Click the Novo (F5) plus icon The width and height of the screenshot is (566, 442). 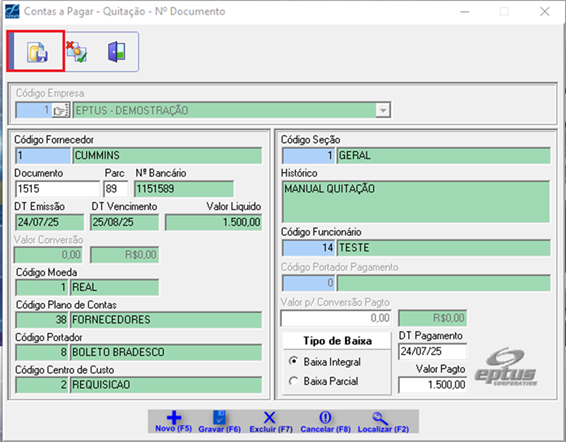[x=174, y=417]
